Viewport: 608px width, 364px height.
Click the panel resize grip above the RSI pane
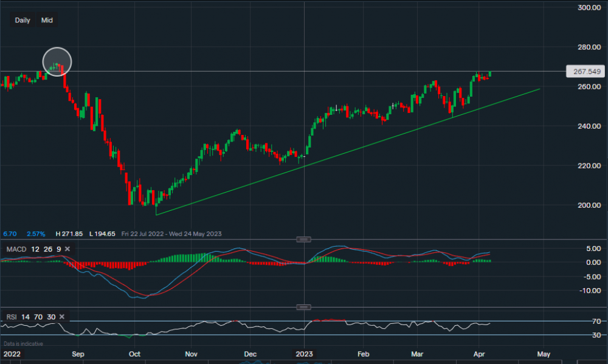point(303,307)
